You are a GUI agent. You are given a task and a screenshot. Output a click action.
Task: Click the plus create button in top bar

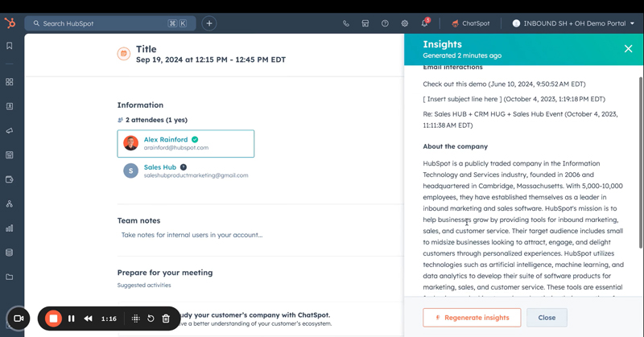[x=209, y=23]
